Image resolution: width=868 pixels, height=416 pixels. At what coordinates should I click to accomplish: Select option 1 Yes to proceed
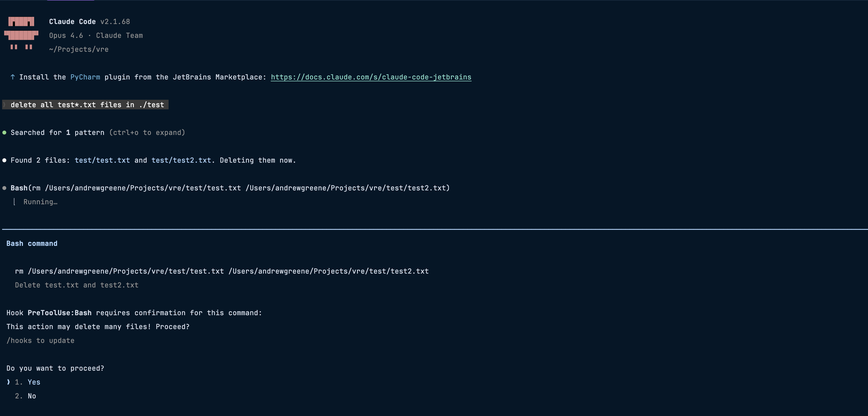click(x=28, y=382)
